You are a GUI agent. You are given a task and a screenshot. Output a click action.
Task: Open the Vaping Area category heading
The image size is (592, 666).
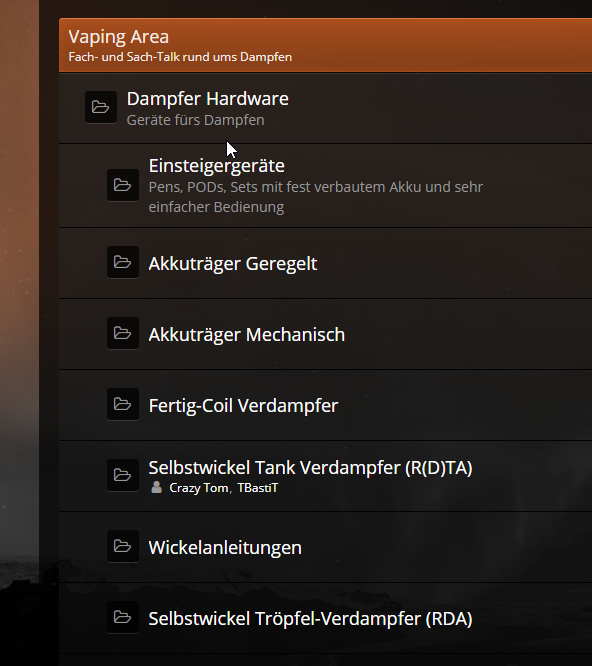[x=118, y=37]
